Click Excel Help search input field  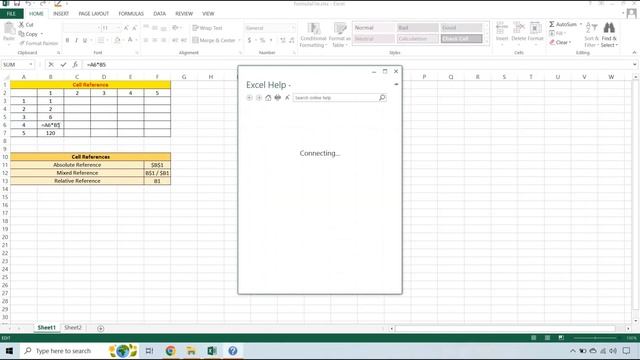[336, 98]
